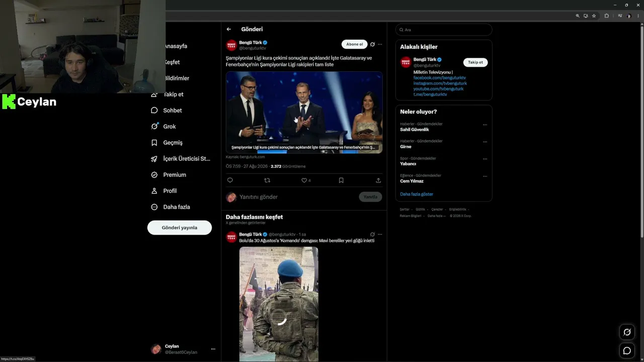Click the Sohbet chat icon in sidebar
The width and height of the screenshot is (644, 362).
click(154, 111)
